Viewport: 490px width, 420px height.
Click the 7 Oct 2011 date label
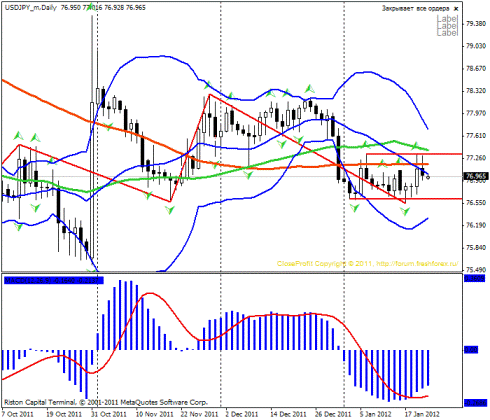point(18,414)
